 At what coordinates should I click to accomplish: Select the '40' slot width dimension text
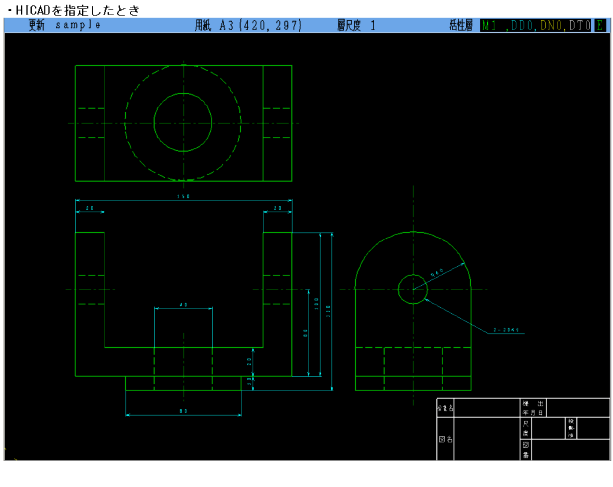(x=183, y=304)
